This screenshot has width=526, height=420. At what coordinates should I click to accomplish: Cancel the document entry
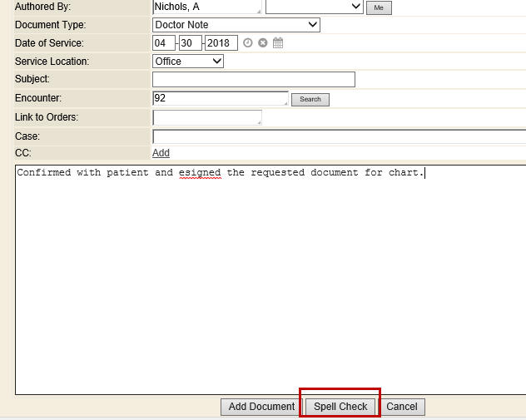(x=402, y=407)
